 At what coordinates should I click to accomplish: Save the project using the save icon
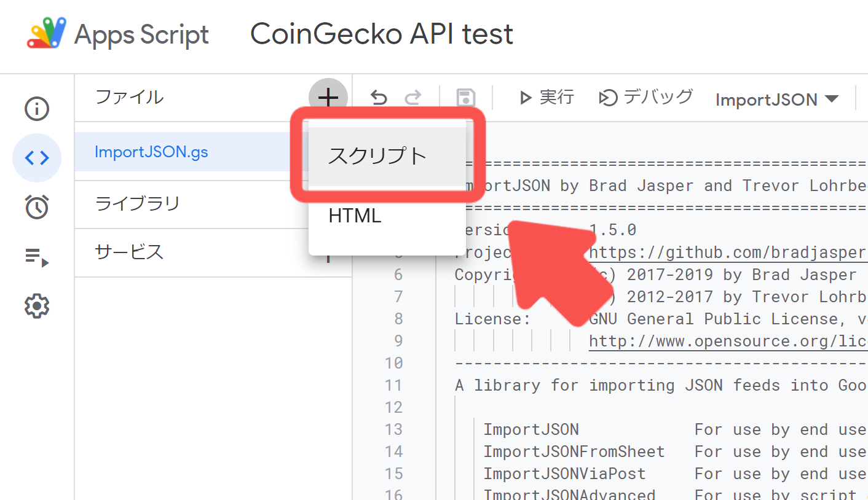click(466, 97)
